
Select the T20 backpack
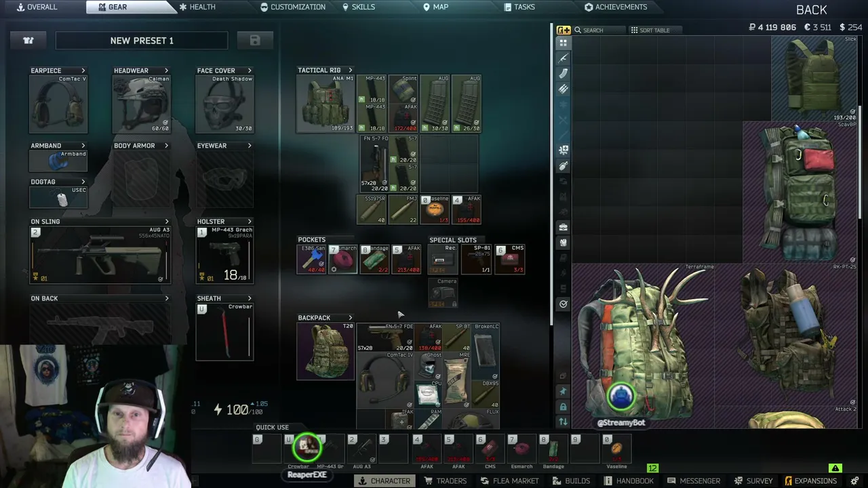point(325,351)
